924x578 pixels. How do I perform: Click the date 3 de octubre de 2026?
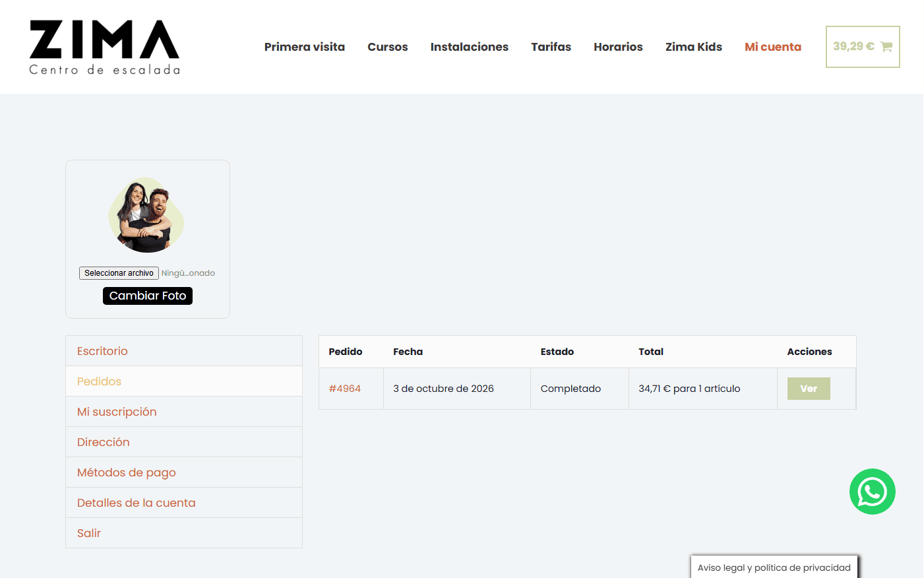443,389
